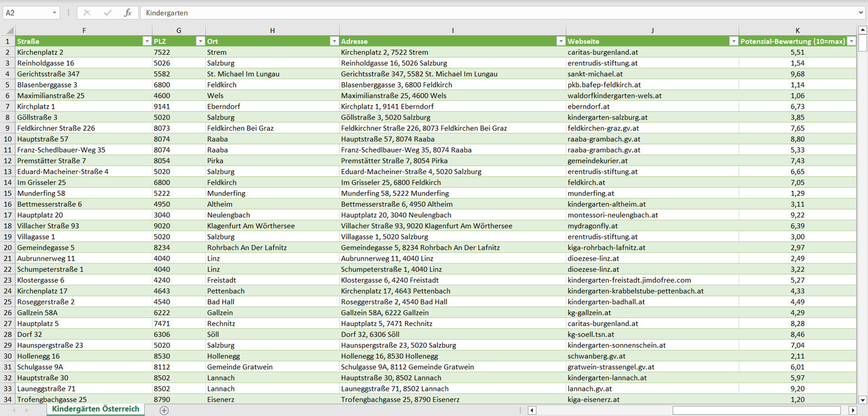
Task: Open the Straße column filter dropdown
Action: click(147, 41)
